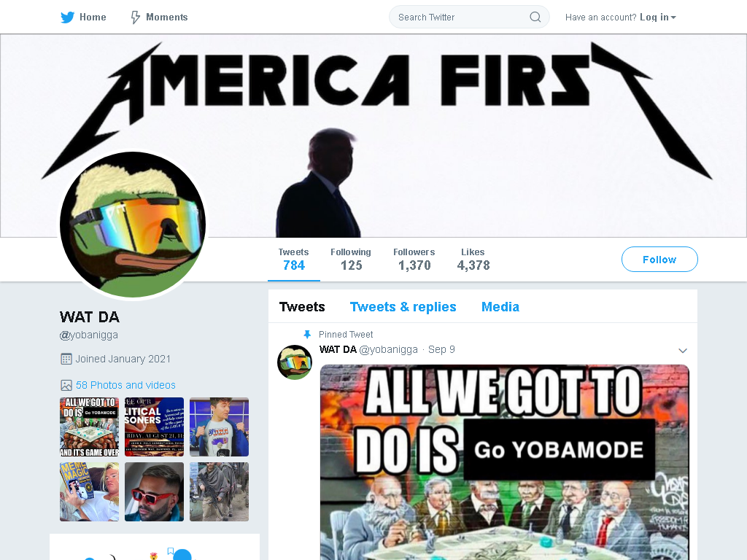Follow the WAT DA account
This screenshot has width=747, height=560.
pos(659,259)
